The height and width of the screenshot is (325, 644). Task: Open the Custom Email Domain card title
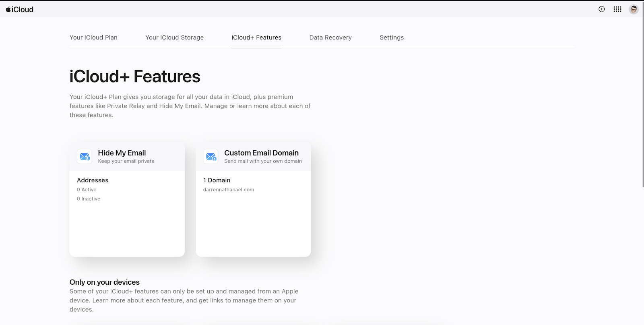pyautogui.click(x=262, y=153)
